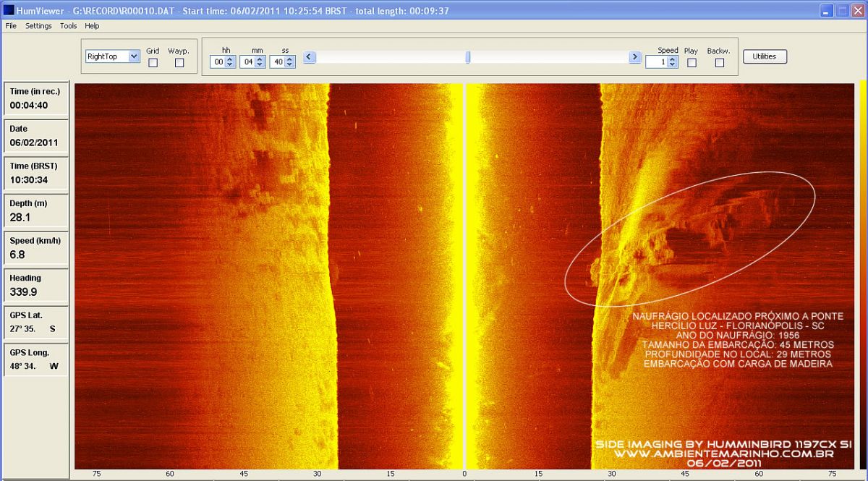Open the Settings menu

tap(38, 26)
